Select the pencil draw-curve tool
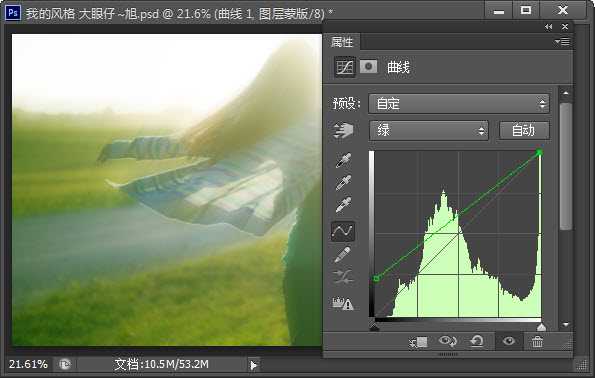595x378 pixels. 343,255
